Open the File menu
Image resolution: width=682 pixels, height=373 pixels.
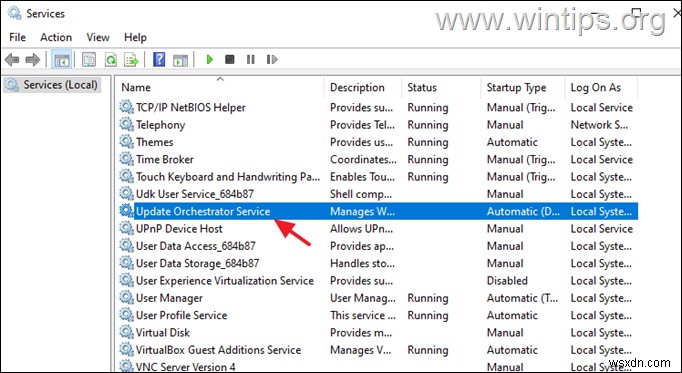click(x=17, y=37)
